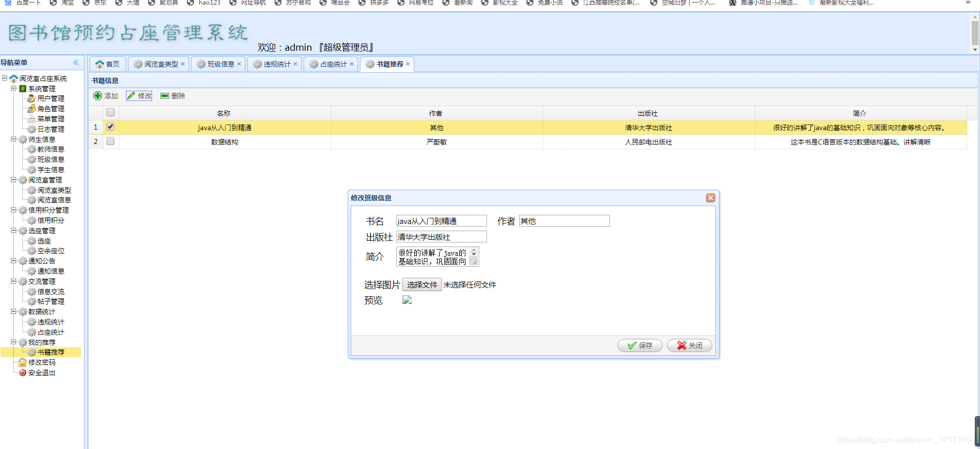
Task: Click the green plus 添加 icon
Action: click(x=98, y=96)
